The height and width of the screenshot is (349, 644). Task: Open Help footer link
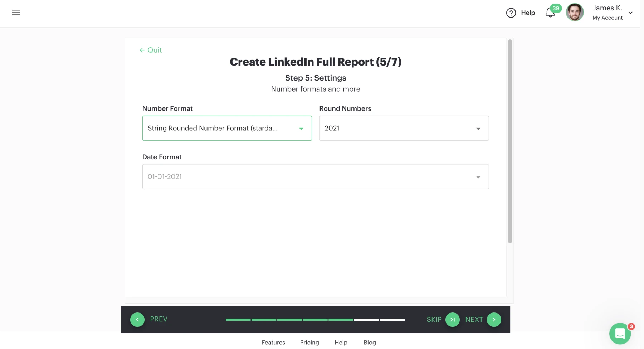pos(341,343)
